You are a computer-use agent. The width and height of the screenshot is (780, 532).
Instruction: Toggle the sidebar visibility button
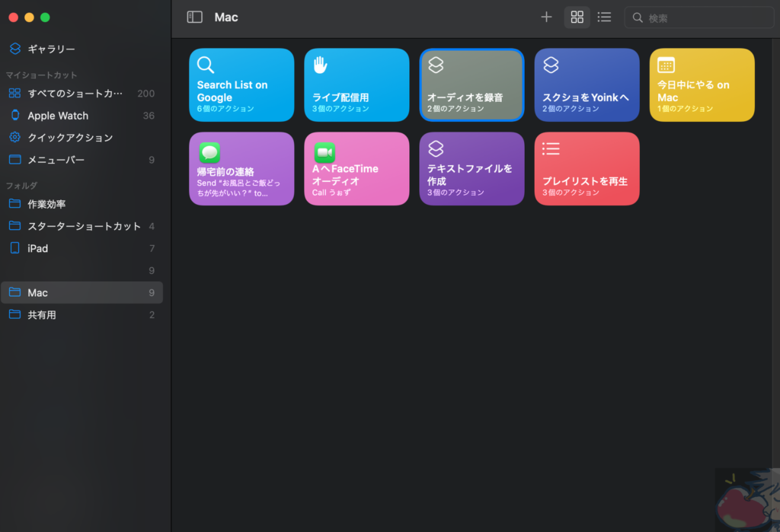195,17
